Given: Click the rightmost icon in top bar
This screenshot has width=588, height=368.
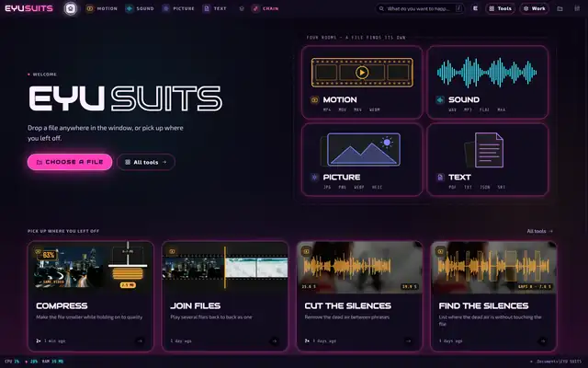Looking at the screenshot, I should click(577, 8).
